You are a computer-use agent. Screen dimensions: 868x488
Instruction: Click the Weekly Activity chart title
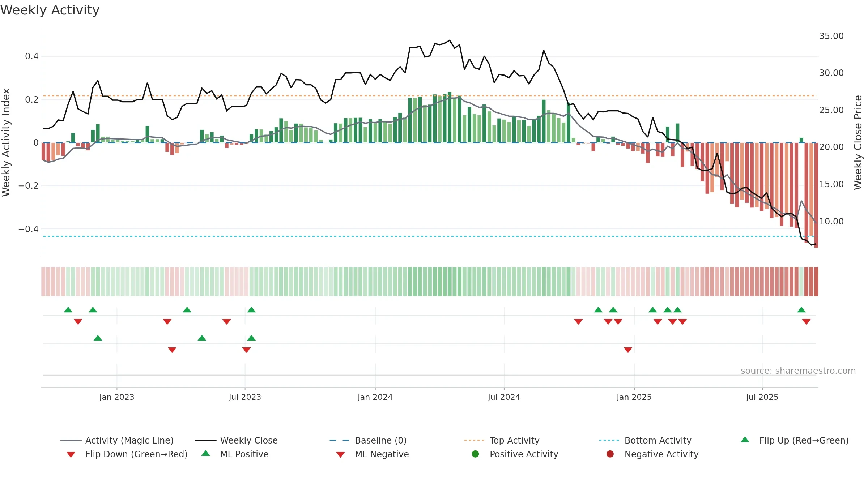point(50,10)
